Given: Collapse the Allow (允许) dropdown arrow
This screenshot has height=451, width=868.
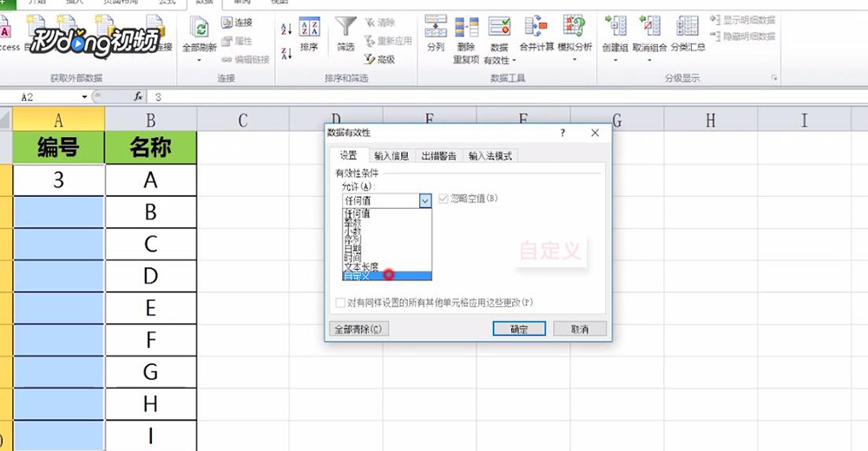Looking at the screenshot, I should click(425, 200).
